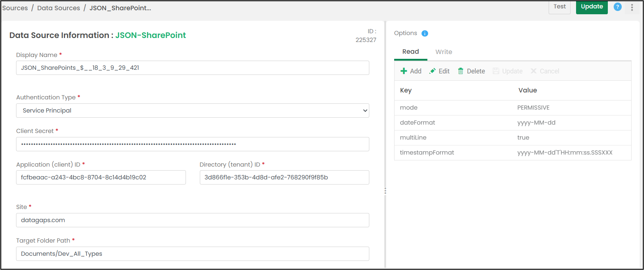
Task: Select the Read tab
Action: [x=411, y=52]
